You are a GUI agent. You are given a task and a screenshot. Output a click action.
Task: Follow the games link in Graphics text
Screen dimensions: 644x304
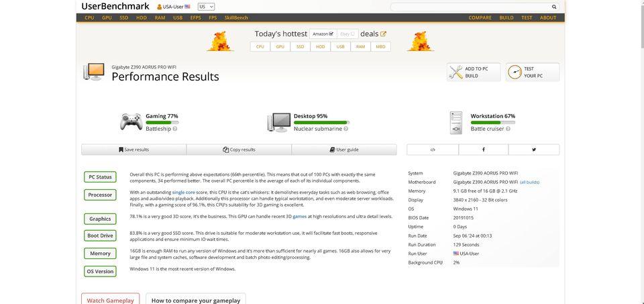click(x=299, y=216)
